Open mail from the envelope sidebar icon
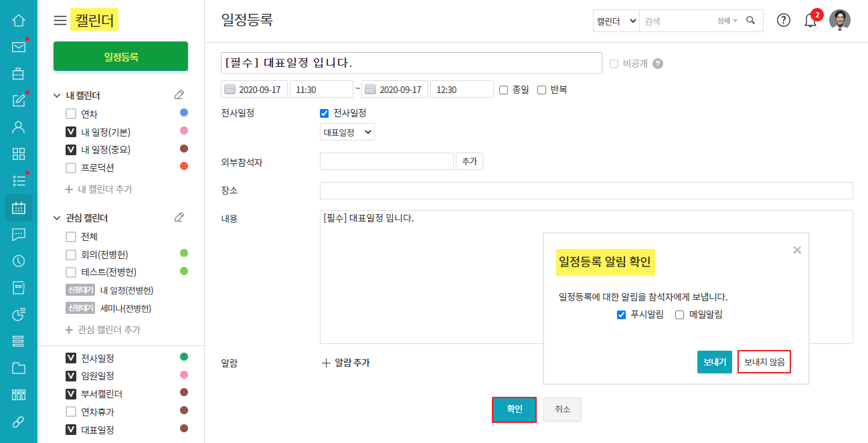The image size is (868, 443). [19, 47]
